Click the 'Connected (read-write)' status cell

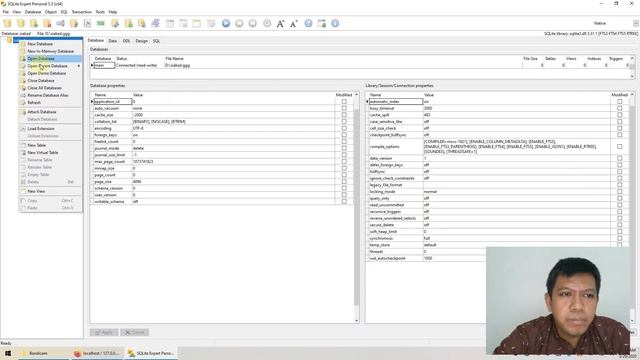pos(140,65)
